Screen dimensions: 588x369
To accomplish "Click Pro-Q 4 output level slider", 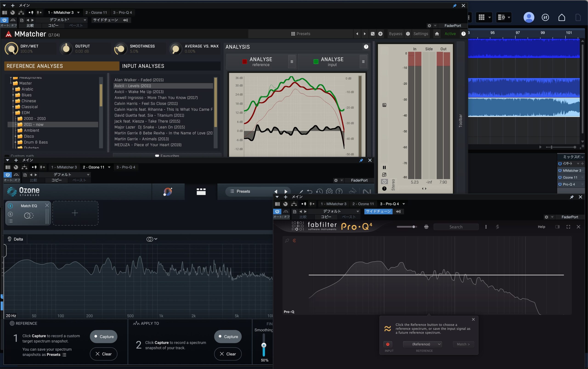I will pos(407,227).
